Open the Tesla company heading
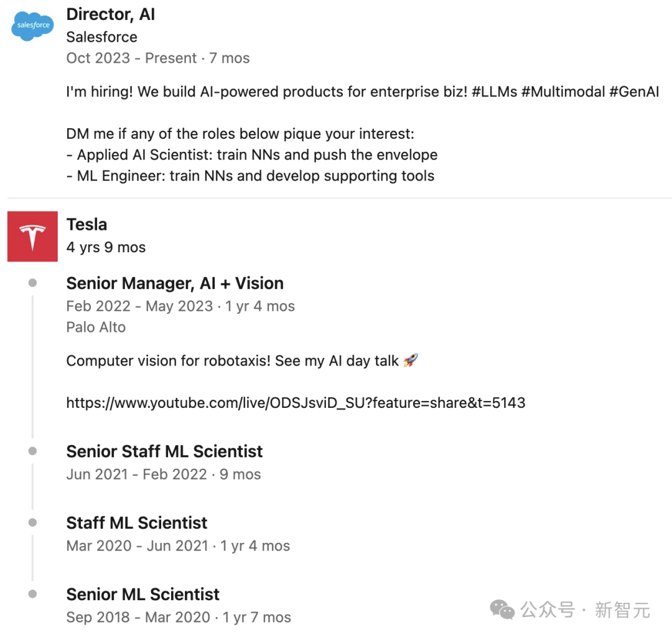The height and width of the screenshot is (637, 672). (x=86, y=224)
